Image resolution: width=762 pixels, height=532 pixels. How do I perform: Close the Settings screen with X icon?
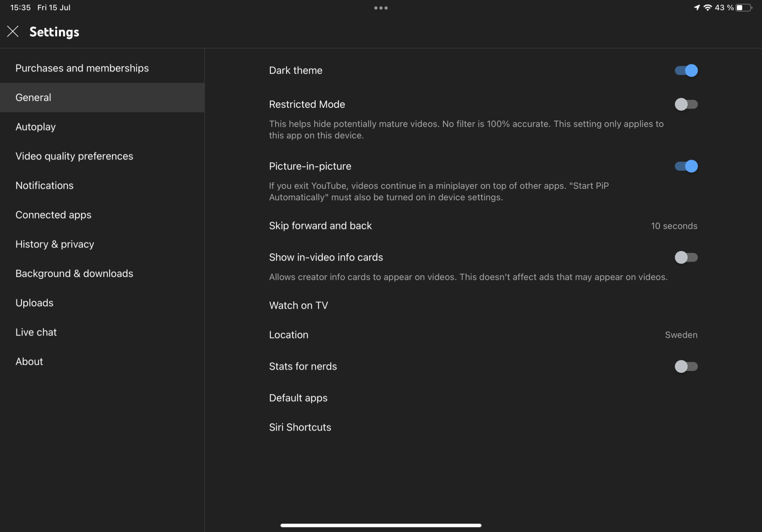coord(13,32)
